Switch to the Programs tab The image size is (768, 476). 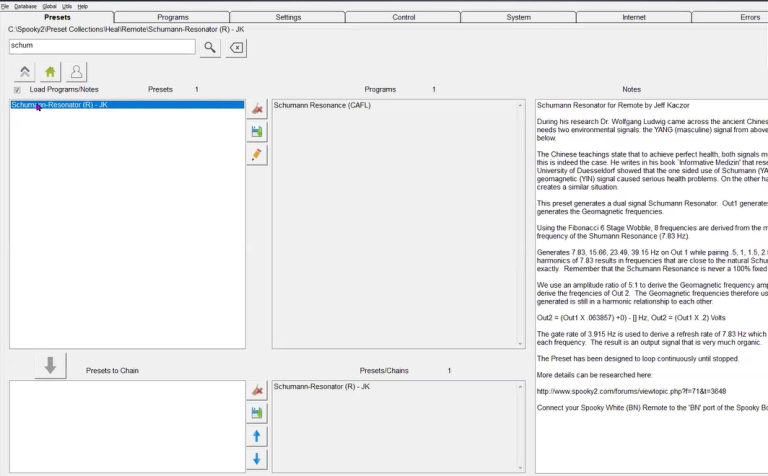172,17
